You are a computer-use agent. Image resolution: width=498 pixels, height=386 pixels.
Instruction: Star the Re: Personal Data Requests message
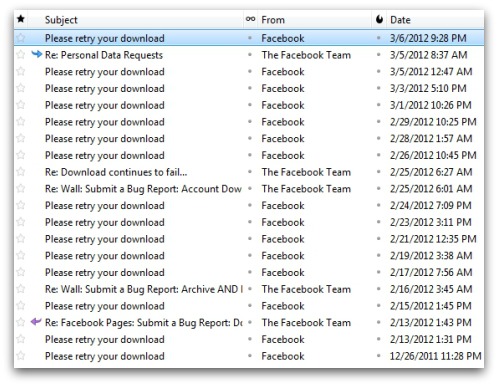21,54
